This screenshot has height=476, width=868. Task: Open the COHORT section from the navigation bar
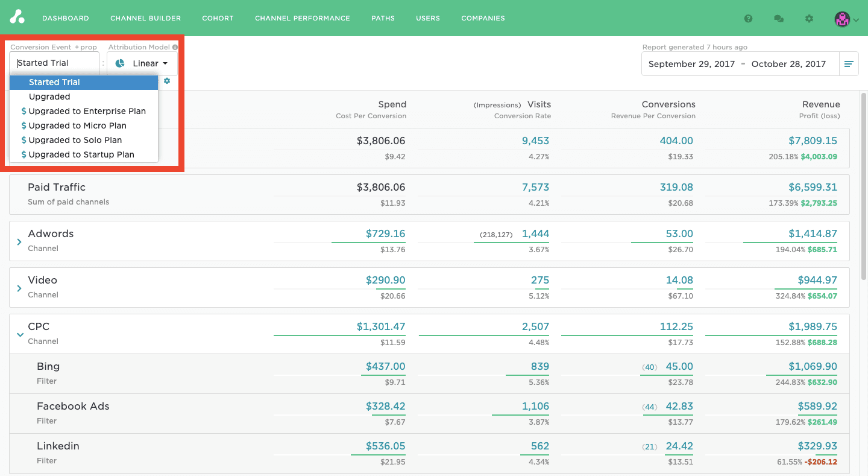[218, 18]
